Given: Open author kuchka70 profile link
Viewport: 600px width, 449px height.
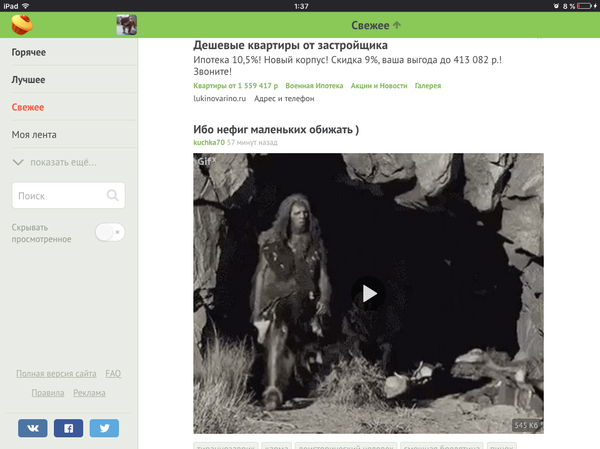Looking at the screenshot, I should (209, 142).
